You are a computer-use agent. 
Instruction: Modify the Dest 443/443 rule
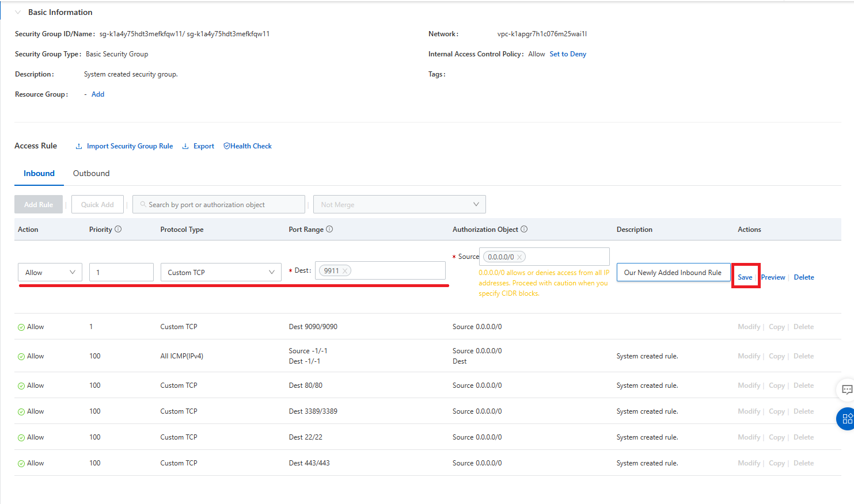pyautogui.click(x=749, y=463)
